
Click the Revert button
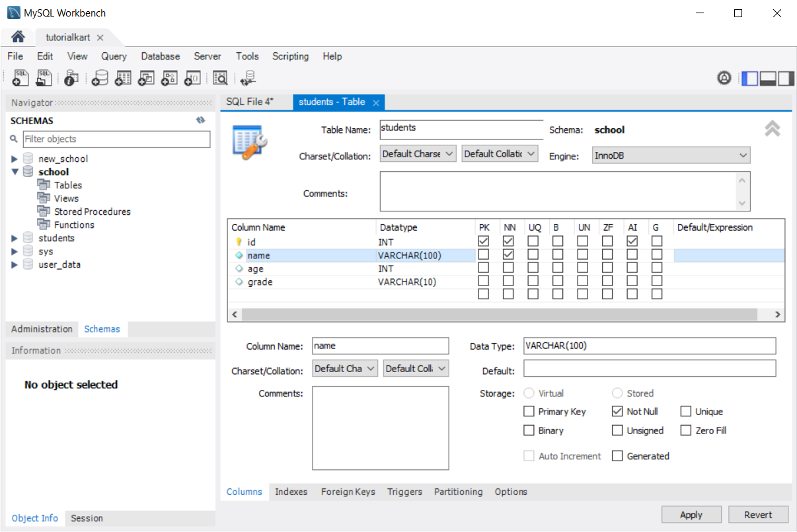click(x=758, y=515)
